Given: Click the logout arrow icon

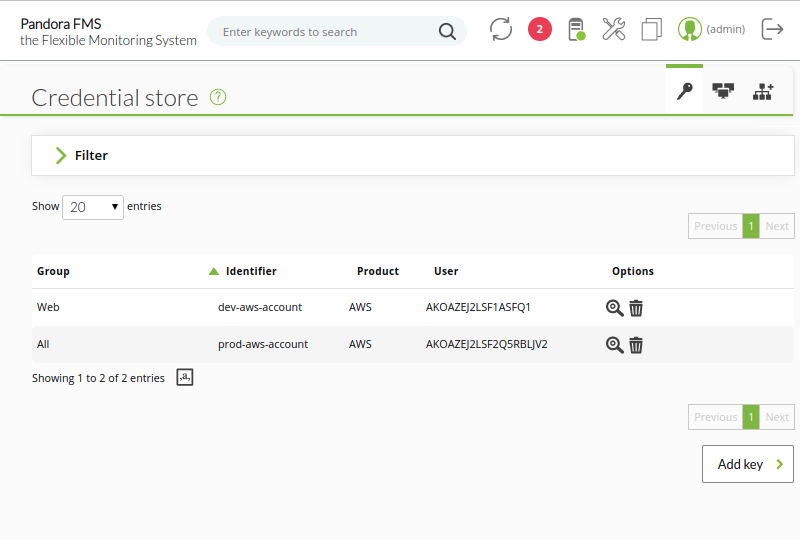Looking at the screenshot, I should coord(772,29).
